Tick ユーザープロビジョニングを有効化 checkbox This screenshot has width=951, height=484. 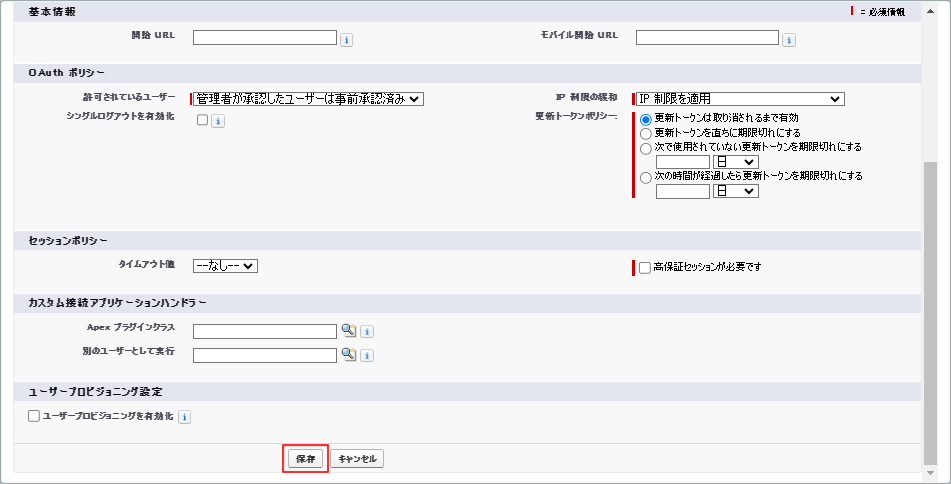click(x=34, y=416)
